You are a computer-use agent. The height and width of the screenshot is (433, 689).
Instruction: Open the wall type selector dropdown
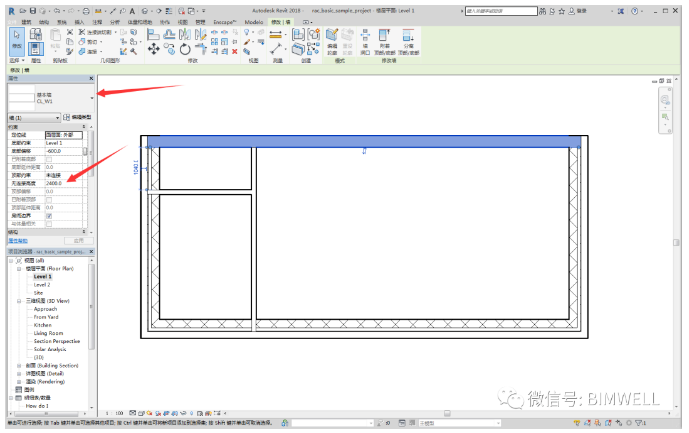91,97
